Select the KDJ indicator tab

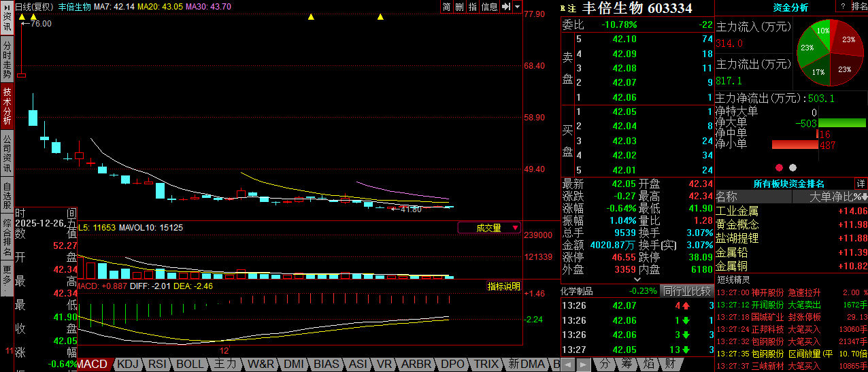(x=128, y=365)
